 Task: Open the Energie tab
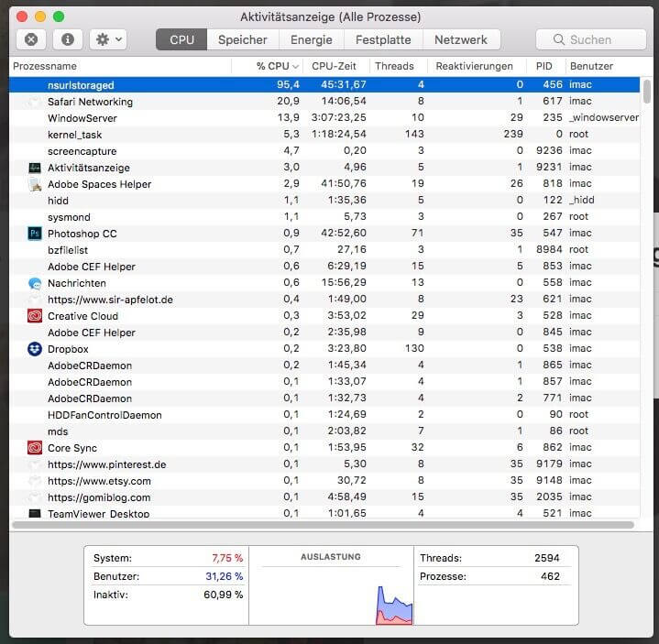coord(312,39)
